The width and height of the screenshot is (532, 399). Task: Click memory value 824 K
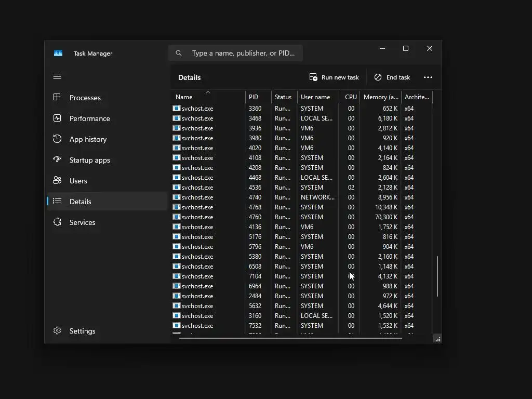pos(390,167)
